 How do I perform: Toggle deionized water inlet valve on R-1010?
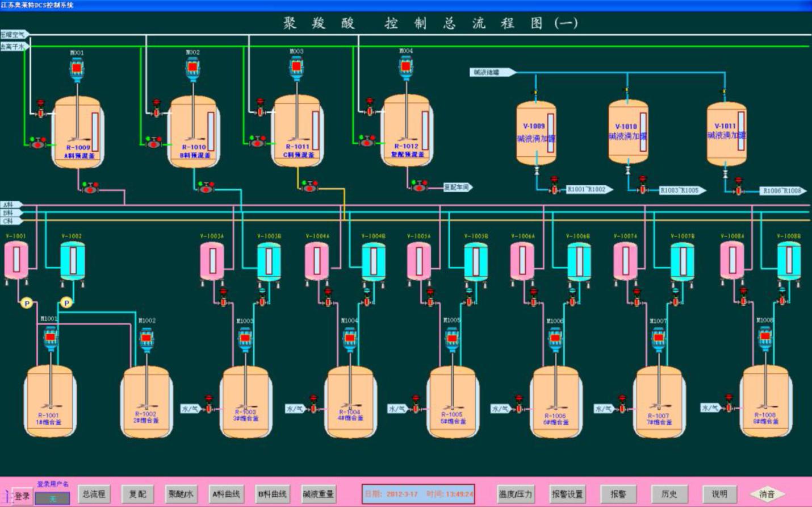[x=153, y=143]
